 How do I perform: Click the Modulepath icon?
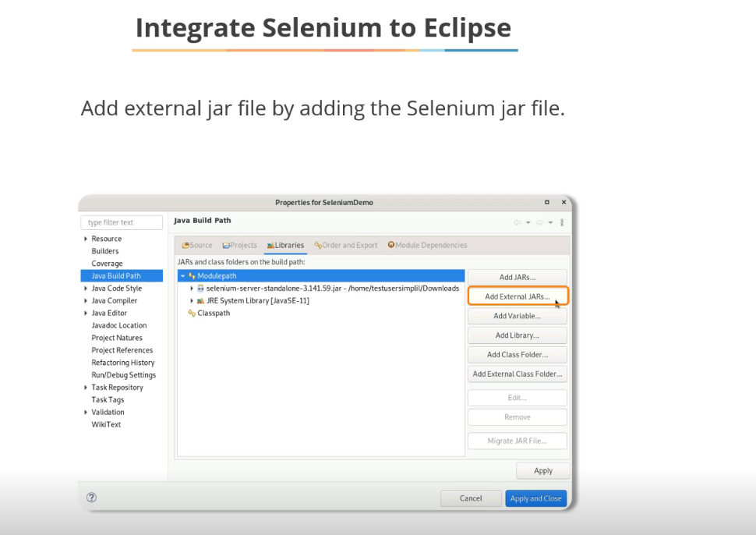point(192,276)
